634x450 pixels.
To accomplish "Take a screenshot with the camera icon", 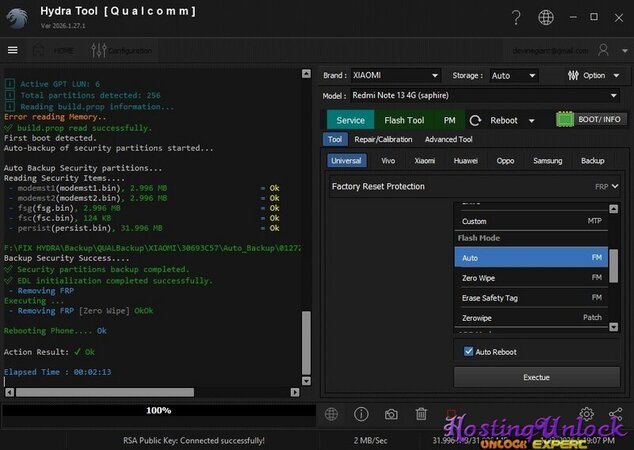I will point(391,414).
